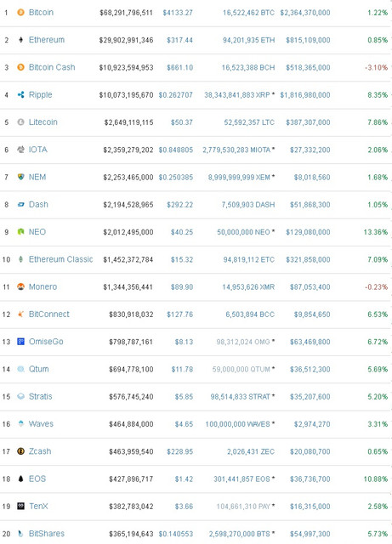Click Ethereum price $317.44
This screenshot has height=544, width=392.
pyautogui.click(x=179, y=40)
